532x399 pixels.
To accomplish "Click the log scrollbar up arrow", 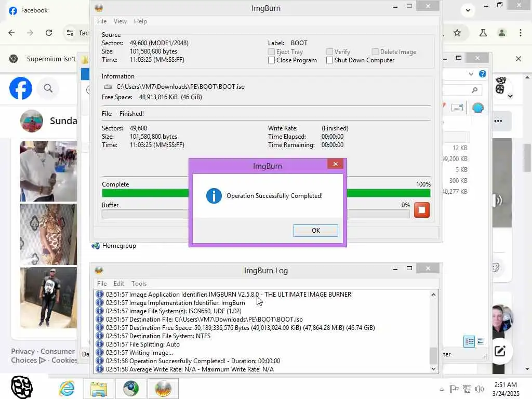I will click(x=433, y=295).
